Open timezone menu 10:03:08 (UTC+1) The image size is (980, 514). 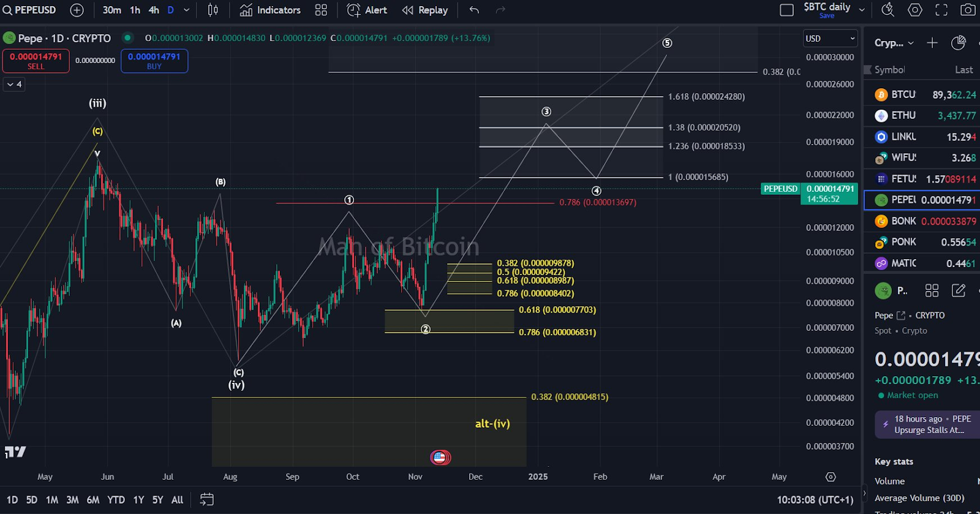click(815, 500)
